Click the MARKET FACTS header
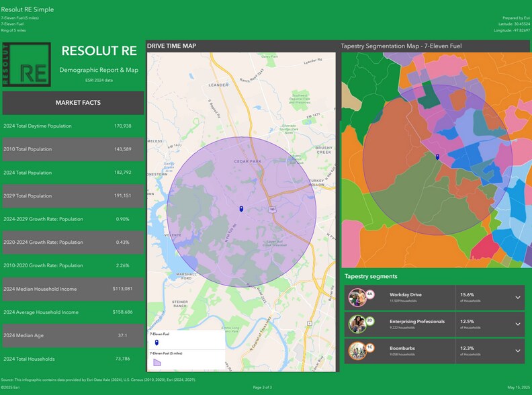Image resolution: width=532 pixels, height=395 pixels. tap(73, 103)
